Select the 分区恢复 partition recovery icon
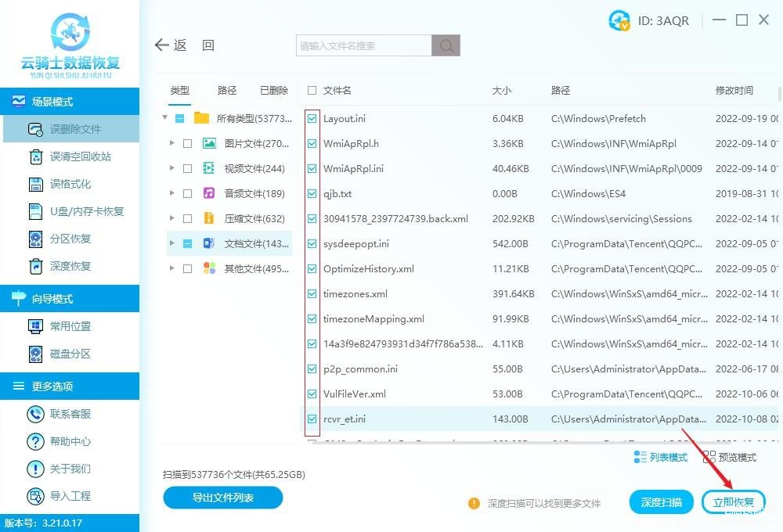This screenshot has width=783, height=532. (x=36, y=239)
